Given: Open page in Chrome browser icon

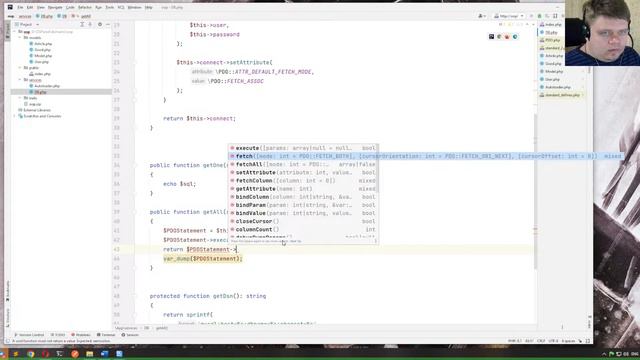Looking at the screenshot, I should pyautogui.click(x=499, y=37).
